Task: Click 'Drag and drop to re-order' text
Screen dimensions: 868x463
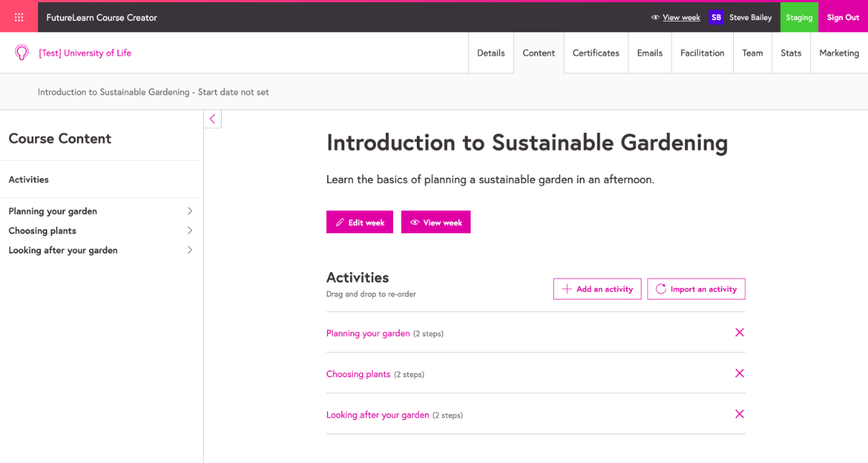Action: click(x=371, y=294)
